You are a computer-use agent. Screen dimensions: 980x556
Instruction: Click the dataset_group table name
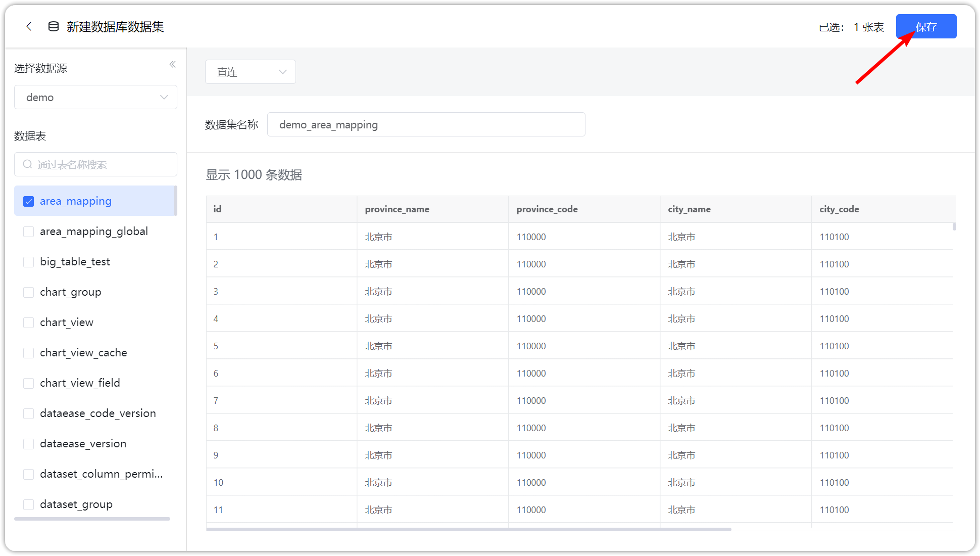(x=76, y=504)
